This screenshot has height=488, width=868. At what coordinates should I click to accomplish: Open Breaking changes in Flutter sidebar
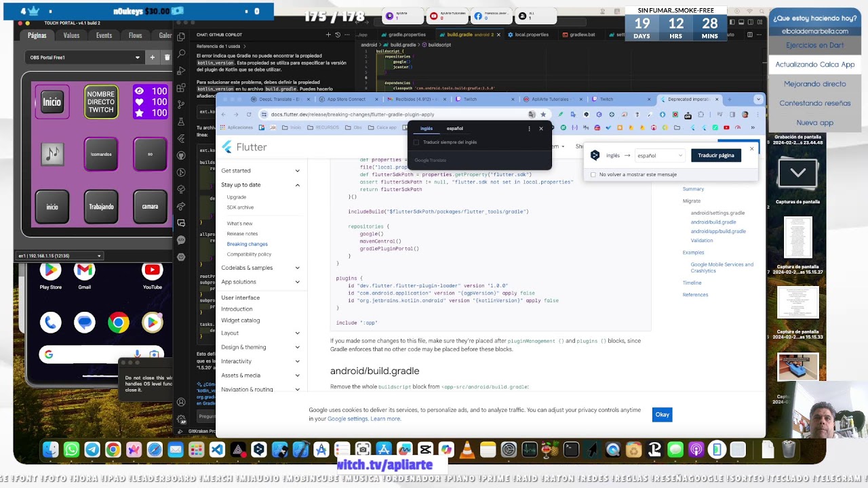[248, 244]
